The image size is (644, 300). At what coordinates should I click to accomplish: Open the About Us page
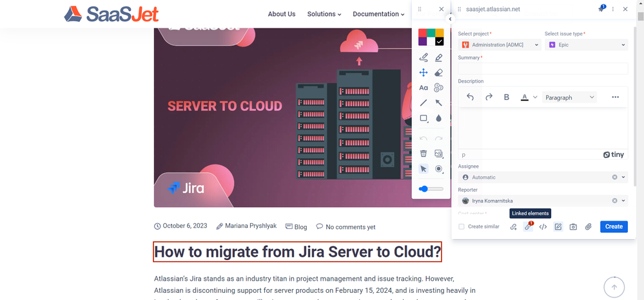[282, 14]
